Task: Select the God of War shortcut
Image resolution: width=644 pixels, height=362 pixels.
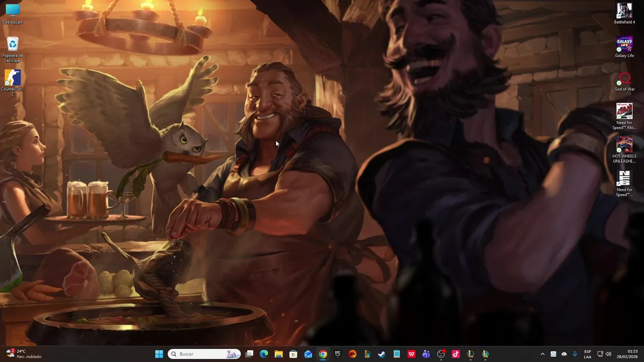Action: (x=624, y=81)
